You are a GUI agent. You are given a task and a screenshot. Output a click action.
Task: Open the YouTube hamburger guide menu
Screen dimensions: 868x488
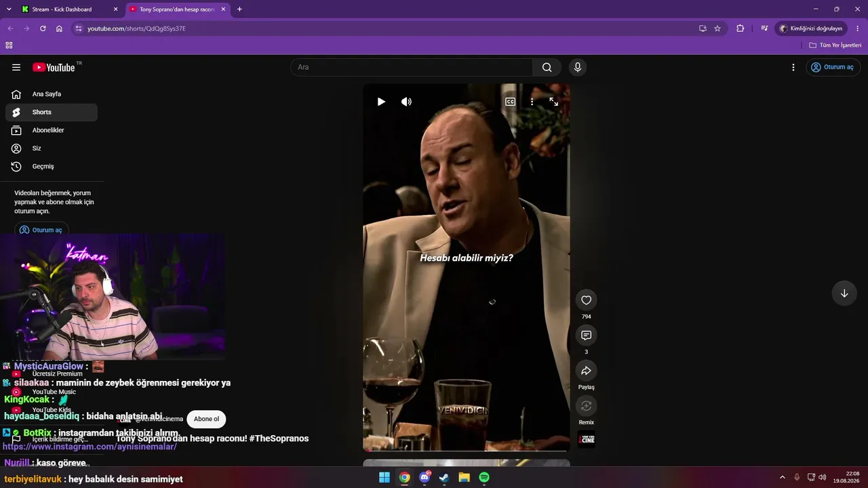click(16, 67)
